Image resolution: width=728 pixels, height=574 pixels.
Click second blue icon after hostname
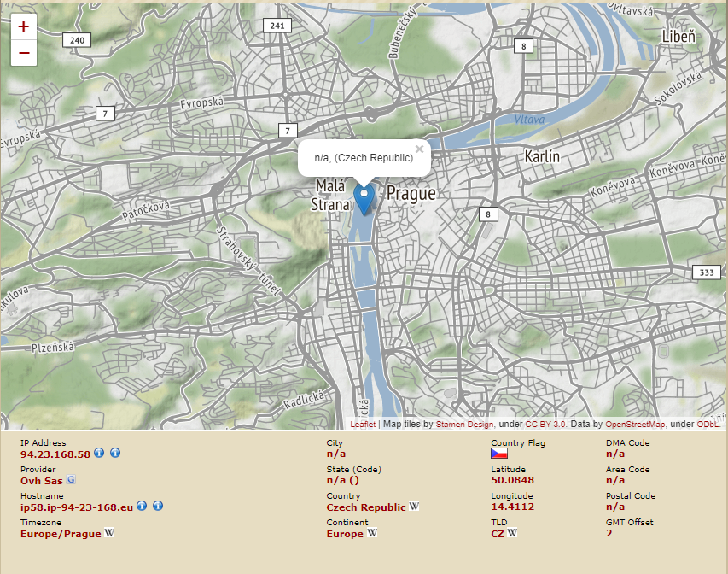click(x=158, y=507)
